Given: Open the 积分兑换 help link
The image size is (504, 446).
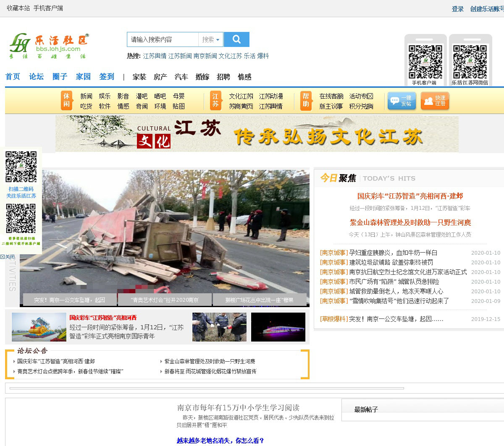Looking at the screenshot, I should (361, 106).
